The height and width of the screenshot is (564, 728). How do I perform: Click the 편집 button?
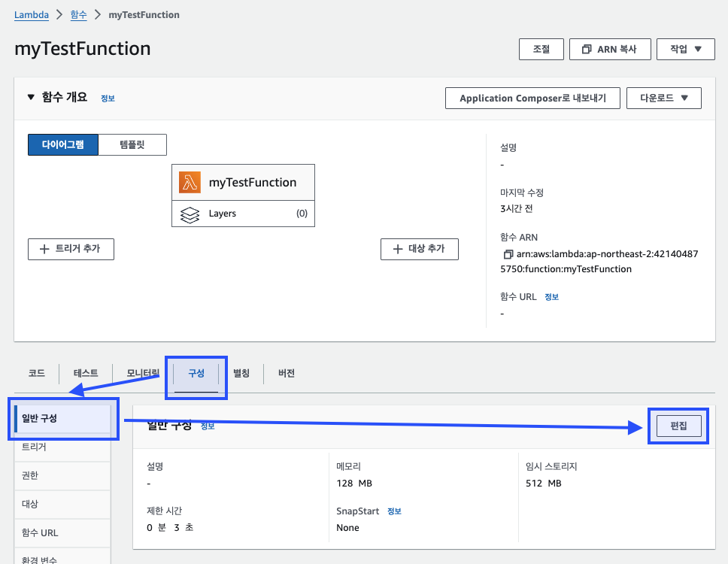pyautogui.click(x=679, y=426)
